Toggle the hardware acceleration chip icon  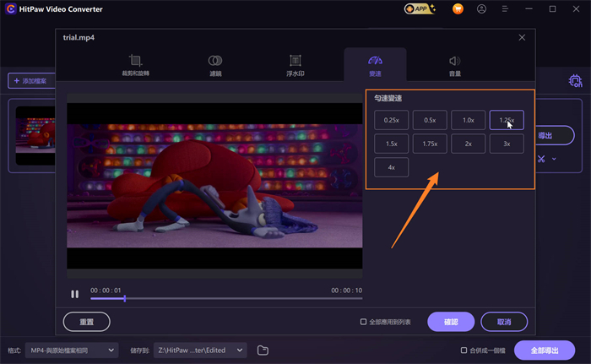(x=575, y=81)
